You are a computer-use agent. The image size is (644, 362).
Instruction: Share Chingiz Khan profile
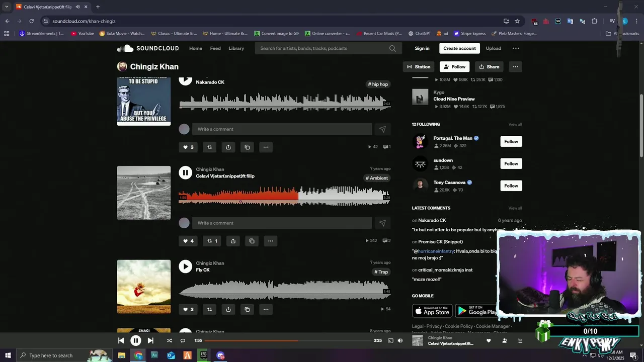click(x=489, y=66)
